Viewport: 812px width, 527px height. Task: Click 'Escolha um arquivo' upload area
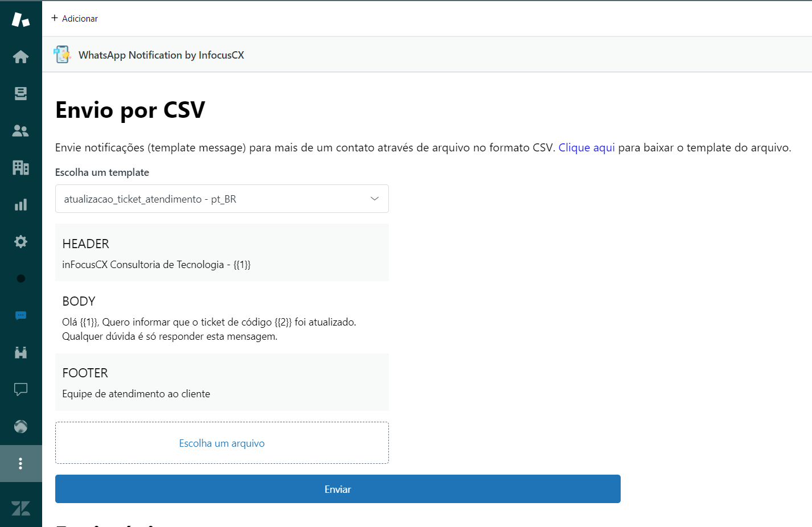pos(222,443)
